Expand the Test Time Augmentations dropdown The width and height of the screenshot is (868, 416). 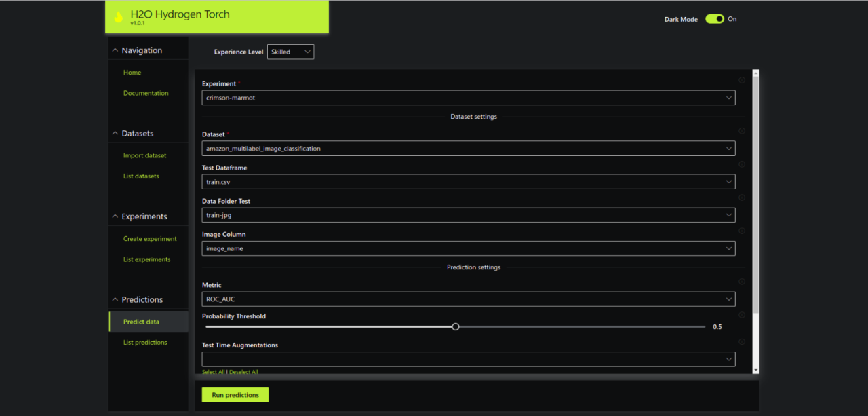click(x=468, y=359)
